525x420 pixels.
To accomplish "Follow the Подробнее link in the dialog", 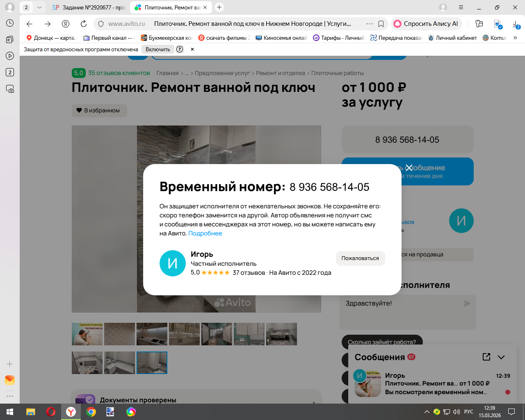I will tap(205, 233).
